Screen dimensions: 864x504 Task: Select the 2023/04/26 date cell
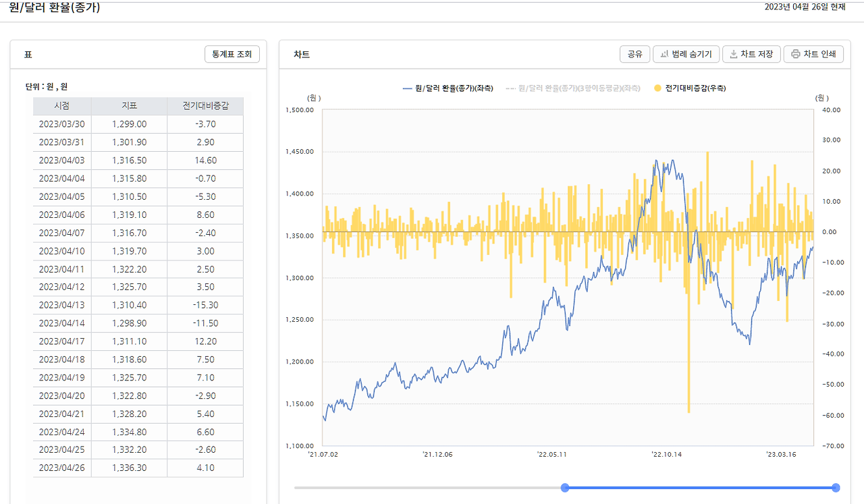[62, 468]
